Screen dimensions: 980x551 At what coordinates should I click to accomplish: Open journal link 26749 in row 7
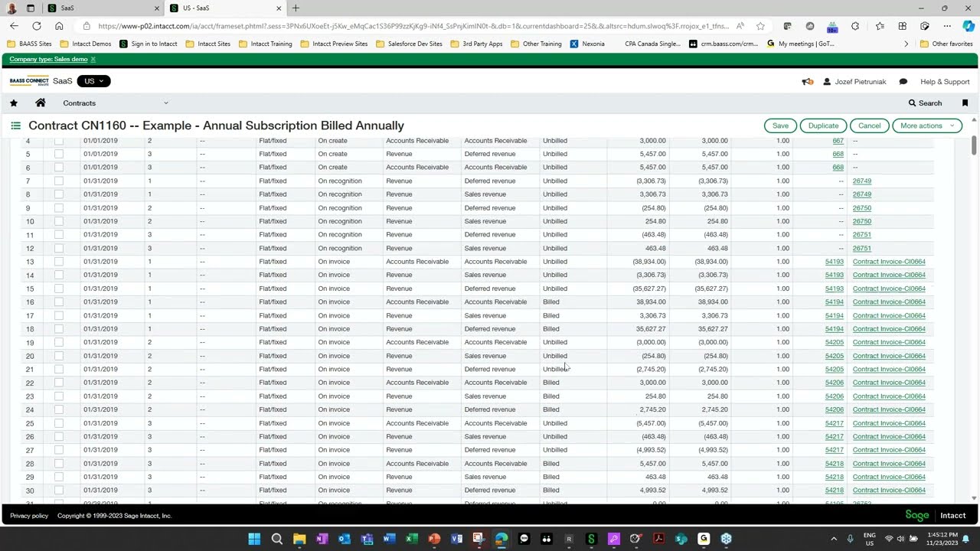coord(861,181)
